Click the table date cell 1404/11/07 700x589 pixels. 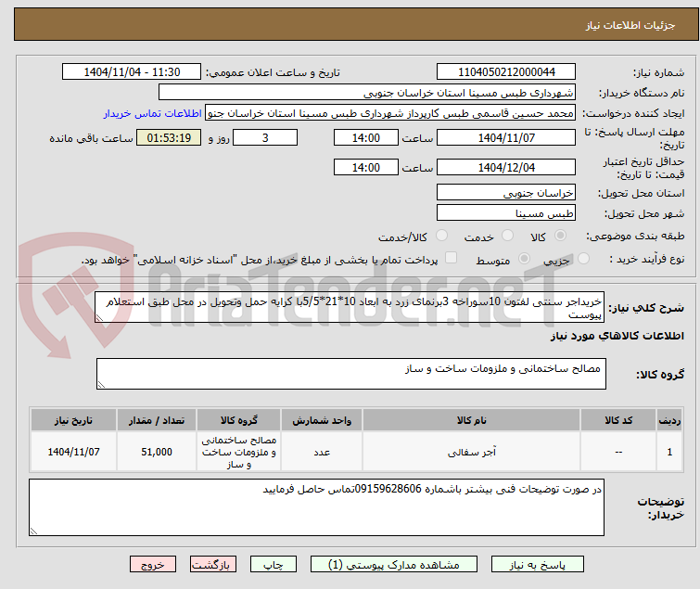[x=73, y=452]
